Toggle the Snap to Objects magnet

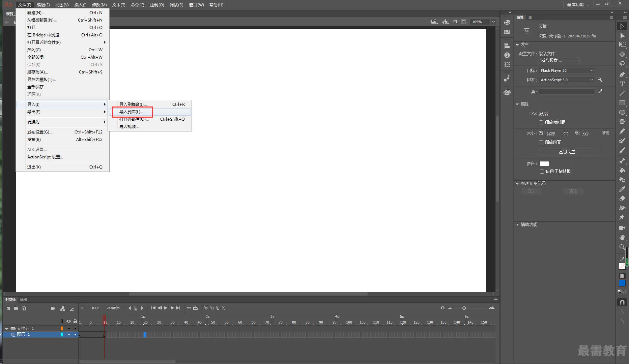pos(622,302)
